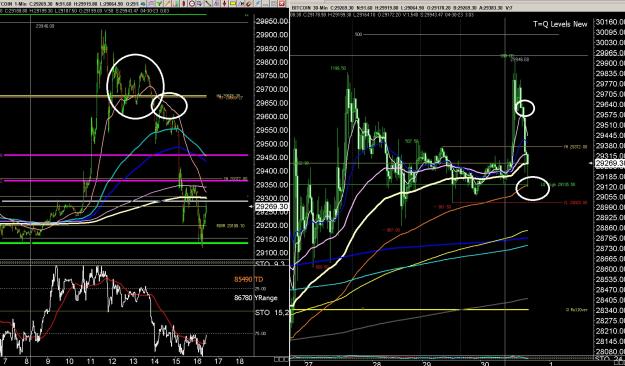Viewport: 625px width, 366px height.
Task: Click the yellow rectangle toolbar icon
Action: click(x=233, y=4)
